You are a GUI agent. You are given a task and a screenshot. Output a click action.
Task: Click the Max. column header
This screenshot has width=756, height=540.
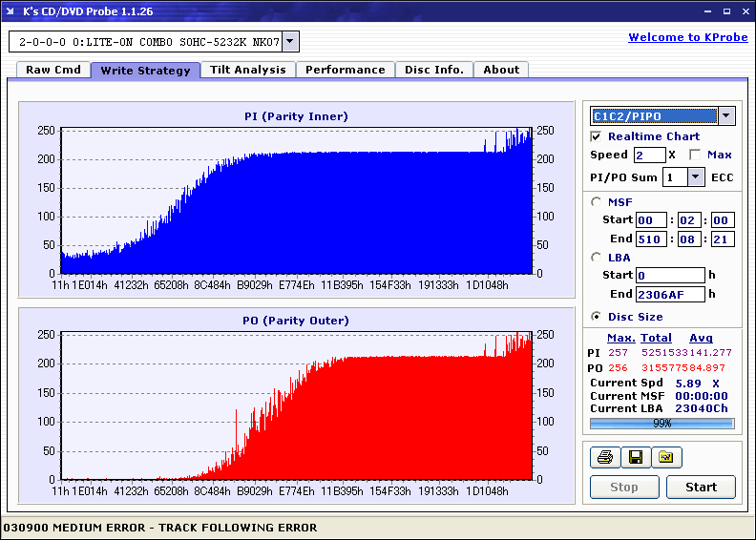tap(621, 338)
